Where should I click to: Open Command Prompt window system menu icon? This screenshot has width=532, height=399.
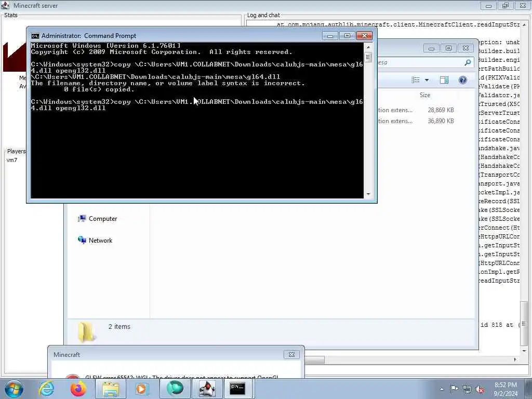(35, 36)
